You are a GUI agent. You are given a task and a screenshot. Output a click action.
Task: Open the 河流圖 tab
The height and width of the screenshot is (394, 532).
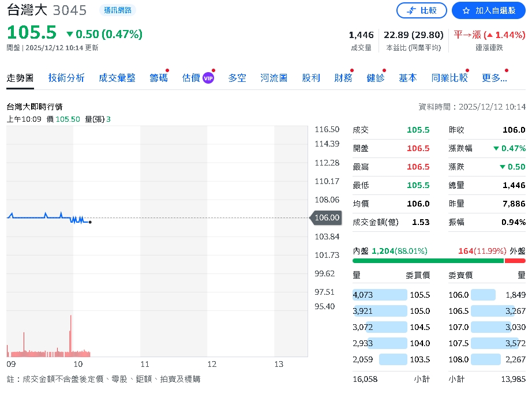click(x=273, y=77)
